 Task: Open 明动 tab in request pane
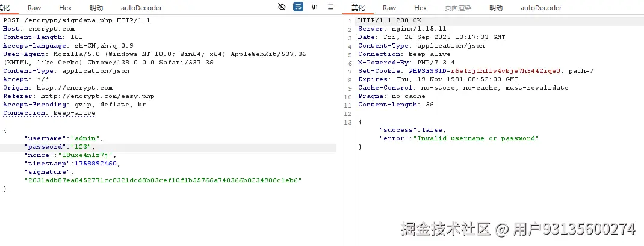pyautogui.click(x=96, y=8)
